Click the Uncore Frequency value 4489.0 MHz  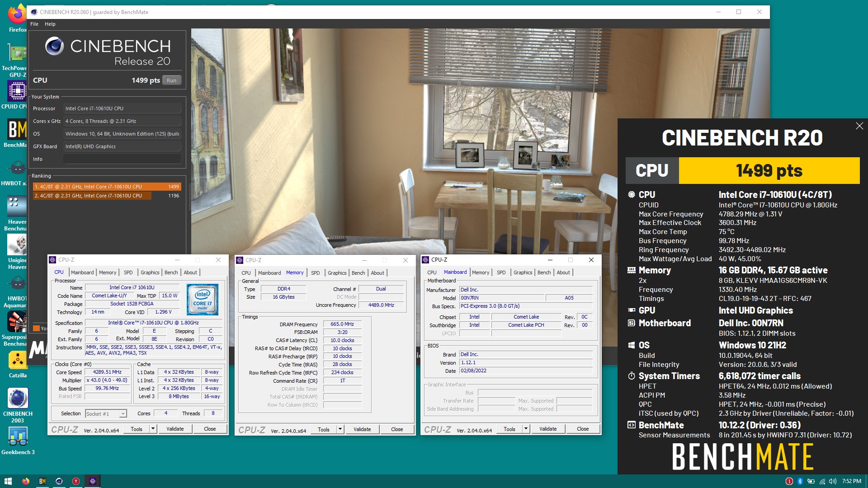381,305
